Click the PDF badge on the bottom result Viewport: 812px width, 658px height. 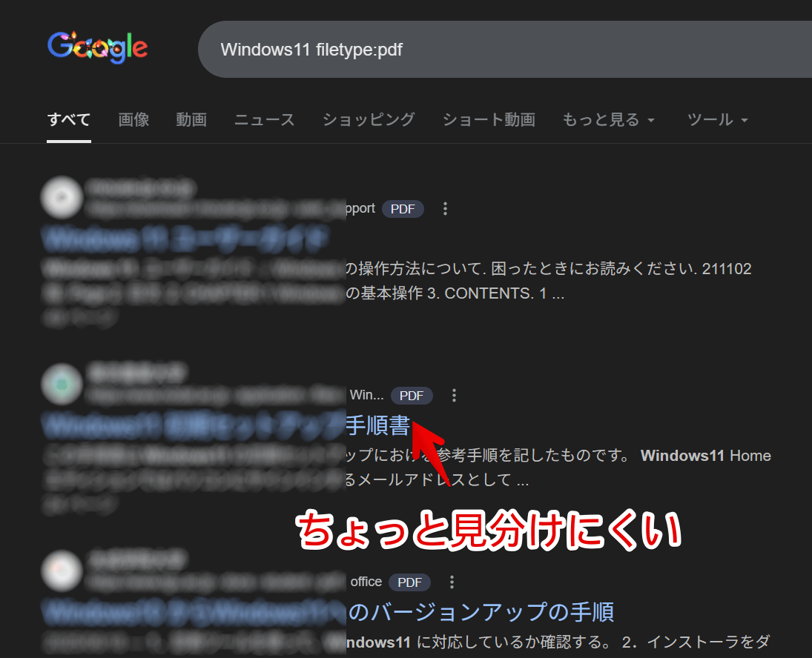409,582
